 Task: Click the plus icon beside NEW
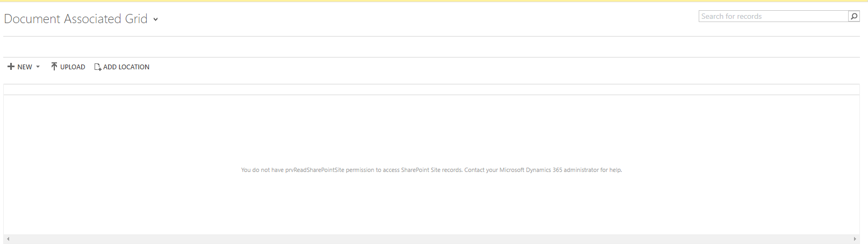[x=11, y=67]
